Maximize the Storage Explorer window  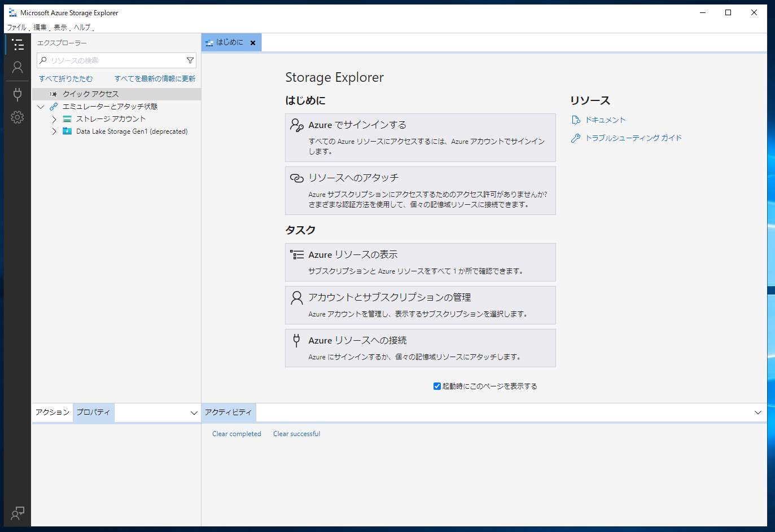[728, 12]
